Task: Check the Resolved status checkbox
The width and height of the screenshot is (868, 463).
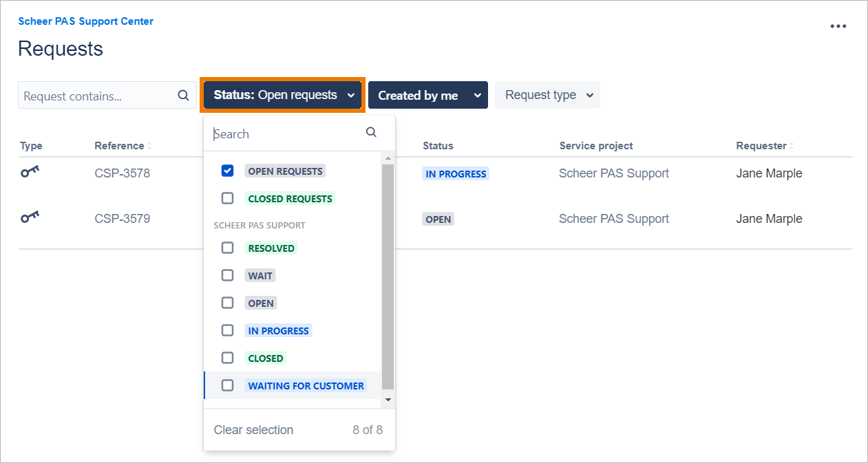Action: point(227,248)
